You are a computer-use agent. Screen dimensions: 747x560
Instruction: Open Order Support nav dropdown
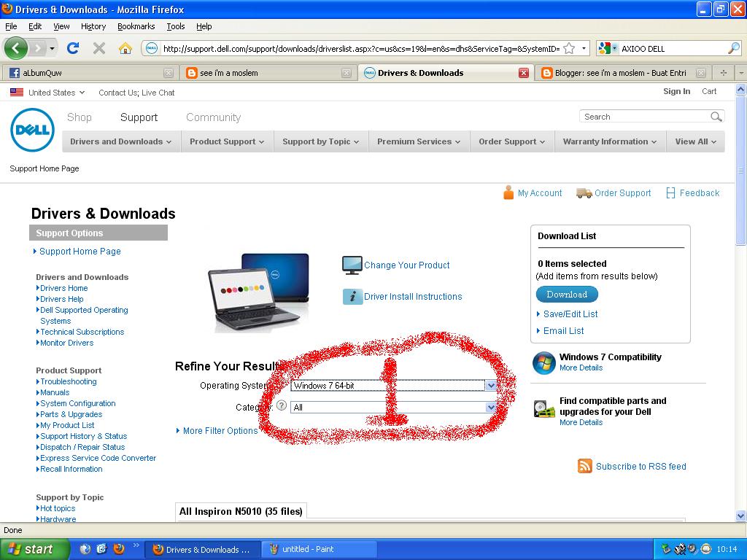[511, 141]
